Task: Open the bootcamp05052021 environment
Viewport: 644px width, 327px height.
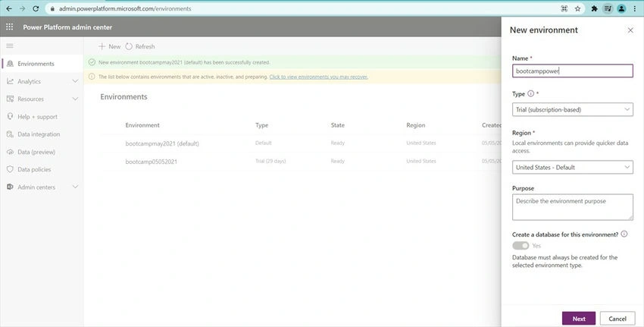Action: 151,162
